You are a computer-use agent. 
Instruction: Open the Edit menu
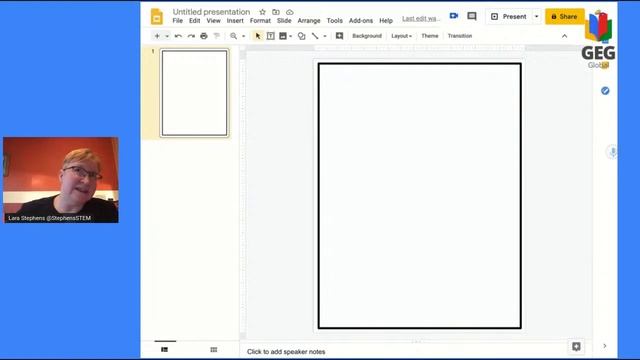point(194,20)
